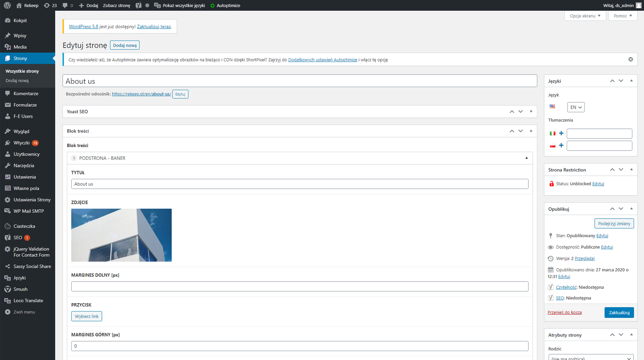Click the building banner image thumbnail

click(121, 235)
